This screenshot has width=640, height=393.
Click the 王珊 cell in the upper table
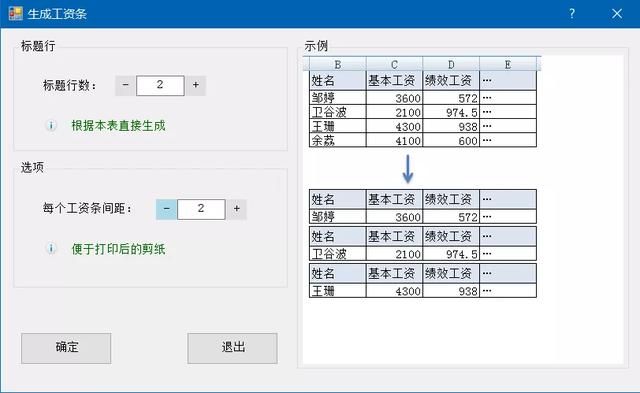click(x=338, y=126)
